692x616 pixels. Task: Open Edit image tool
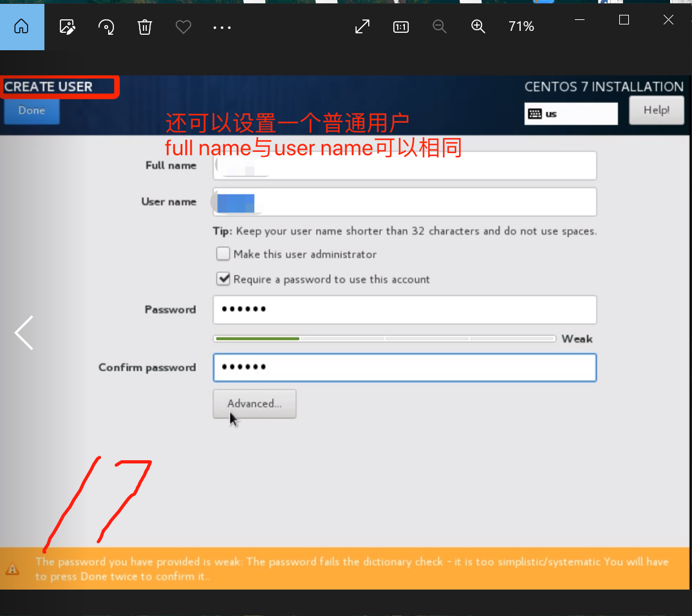click(x=67, y=27)
